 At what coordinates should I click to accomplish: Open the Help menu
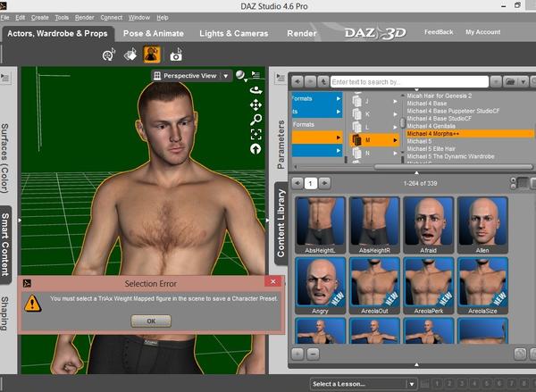coord(163,18)
